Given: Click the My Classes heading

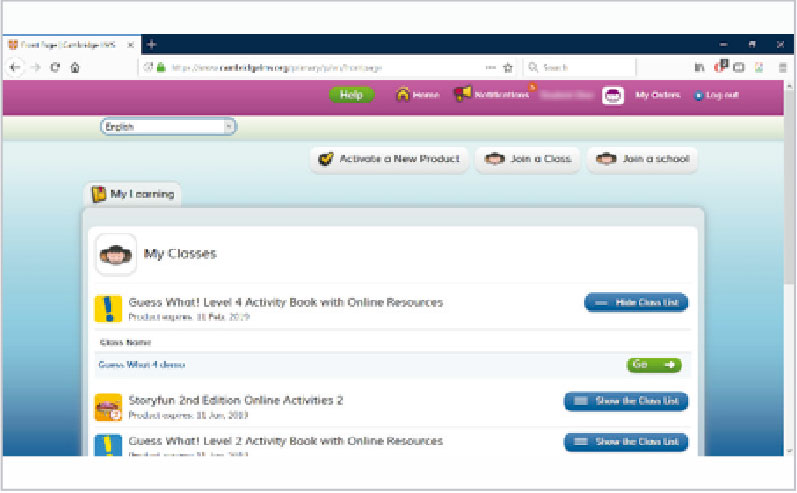Looking at the screenshot, I should (180, 254).
